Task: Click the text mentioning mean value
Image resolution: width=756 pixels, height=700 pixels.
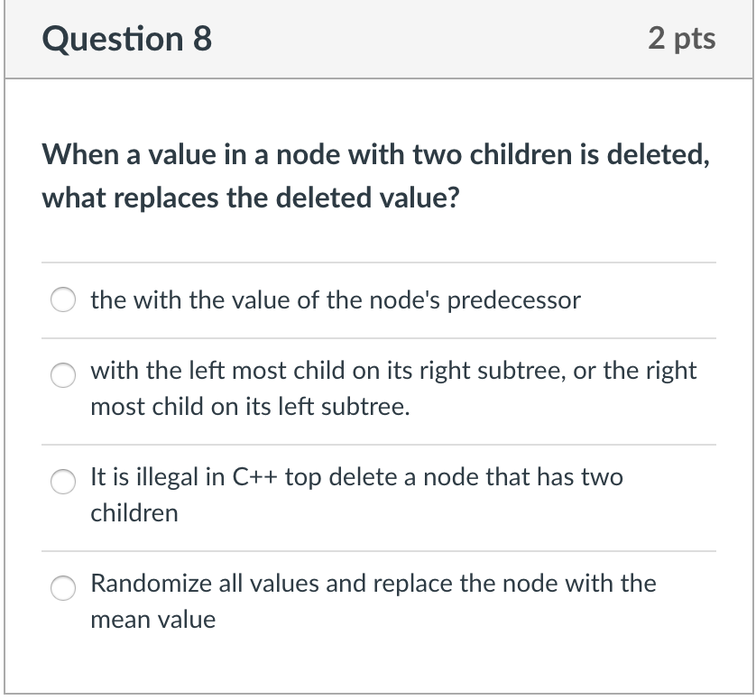Action: click(151, 620)
